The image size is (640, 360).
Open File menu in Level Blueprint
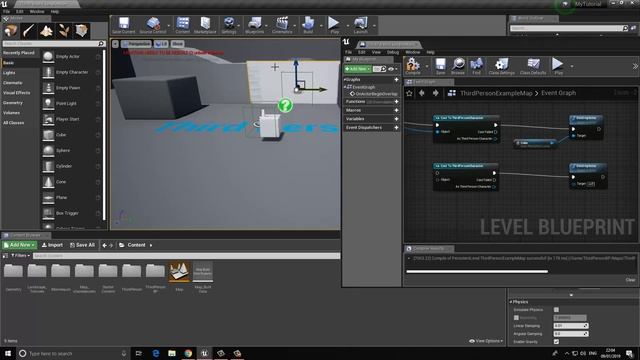tap(348, 52)
